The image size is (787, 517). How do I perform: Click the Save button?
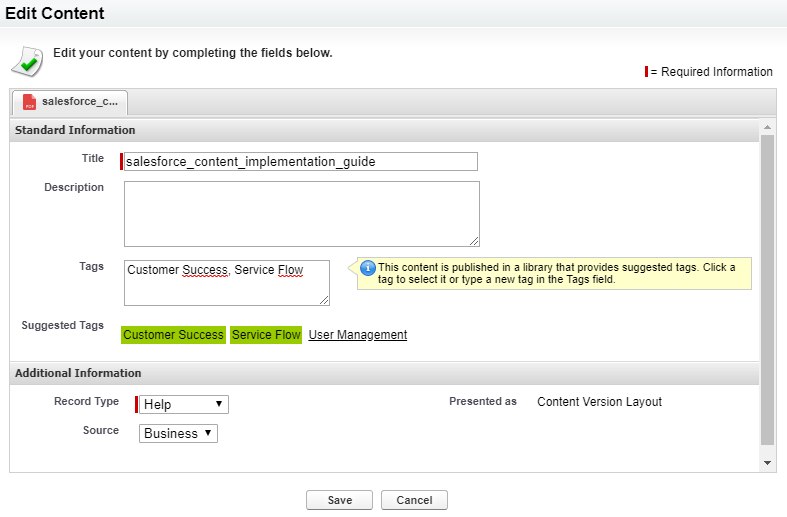(x=339, y=500)
